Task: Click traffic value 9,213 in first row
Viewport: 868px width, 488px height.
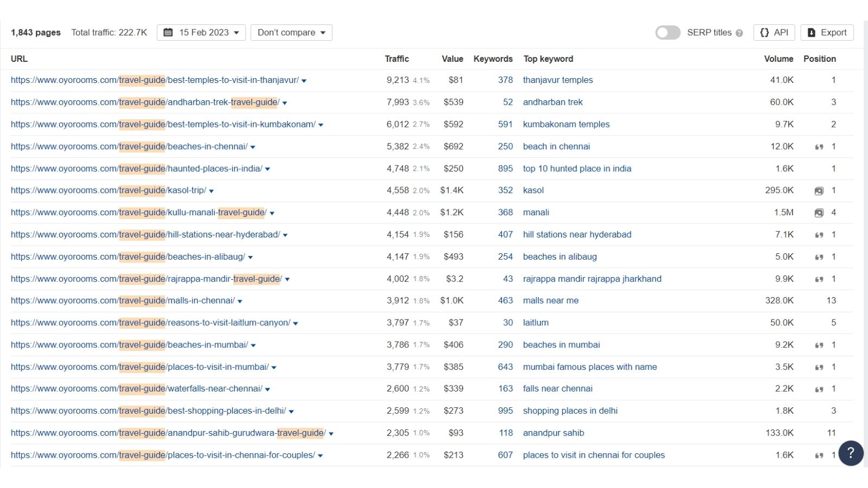Action: 398,80
